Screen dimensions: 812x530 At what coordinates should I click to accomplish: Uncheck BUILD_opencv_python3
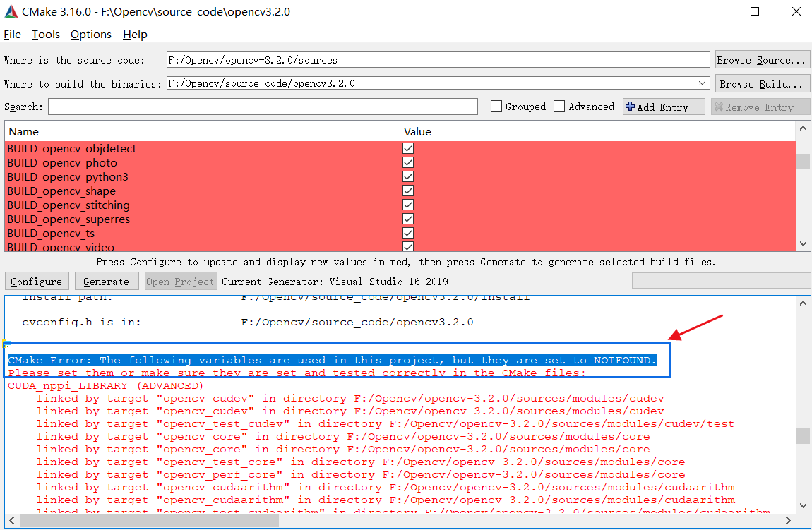407,176
